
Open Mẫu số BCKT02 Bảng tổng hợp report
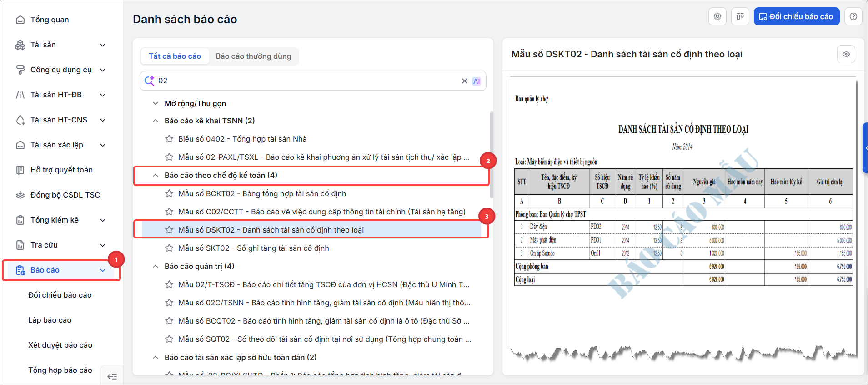262,193
